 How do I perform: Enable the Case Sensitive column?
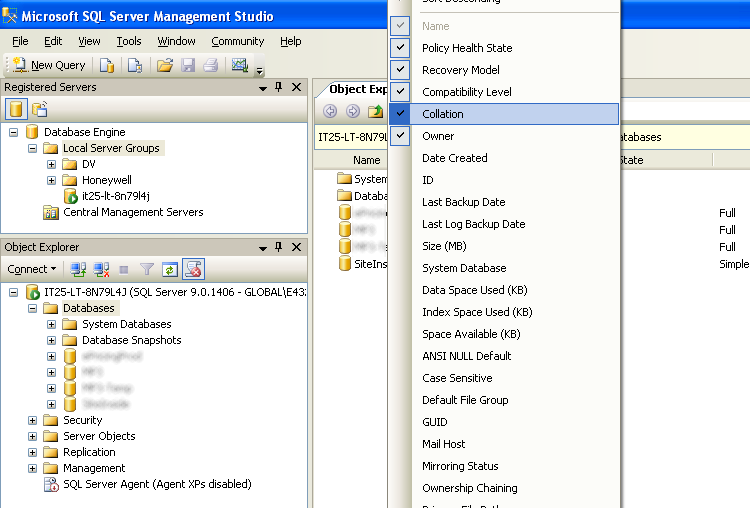504,378
